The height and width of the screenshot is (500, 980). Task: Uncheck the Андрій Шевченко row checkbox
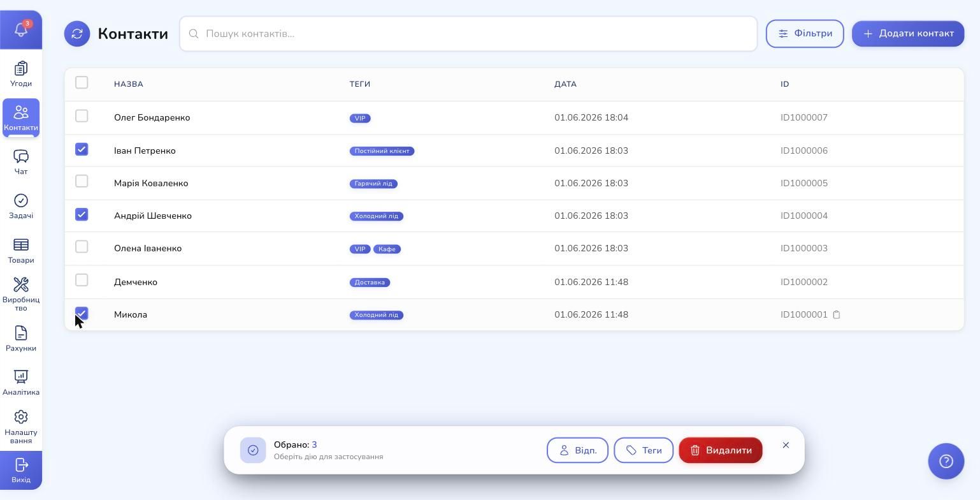coord(82,214)
